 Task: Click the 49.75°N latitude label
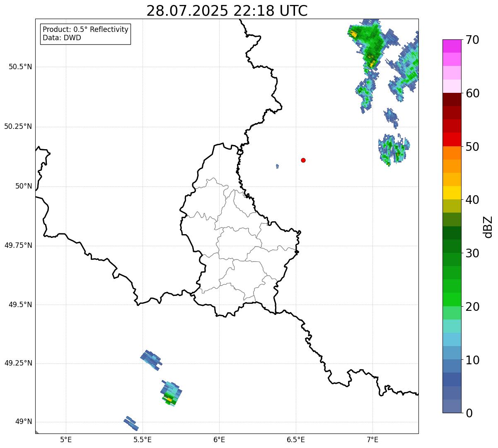click(x=18, y=245)
